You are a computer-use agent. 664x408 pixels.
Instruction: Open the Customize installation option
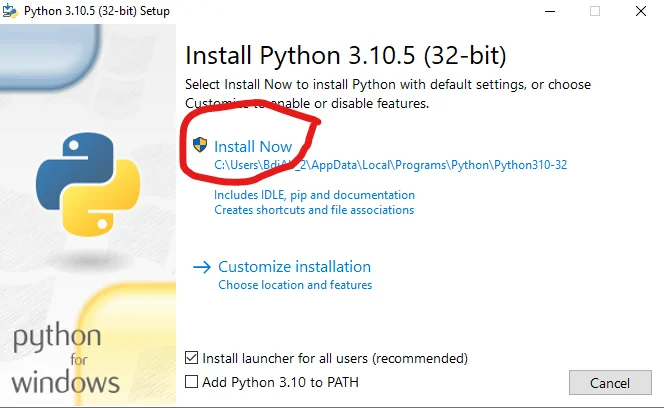294,267
